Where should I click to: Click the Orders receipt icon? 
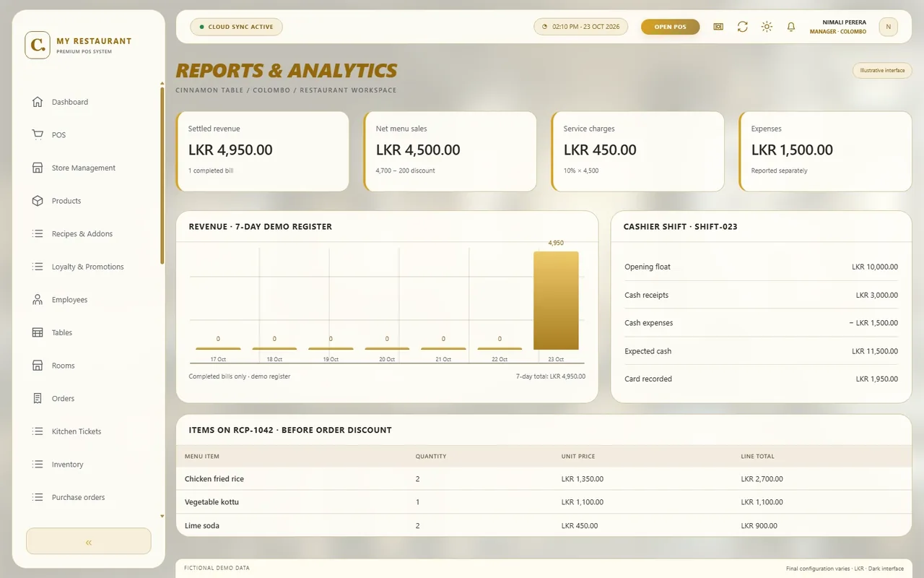click(38, 399)
